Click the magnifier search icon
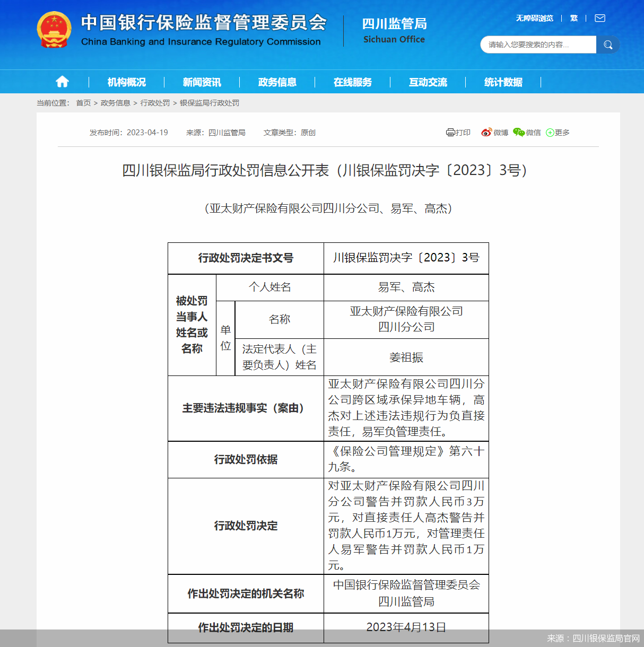The width and height of the screenshot is (644, 647). coord(608,45)
